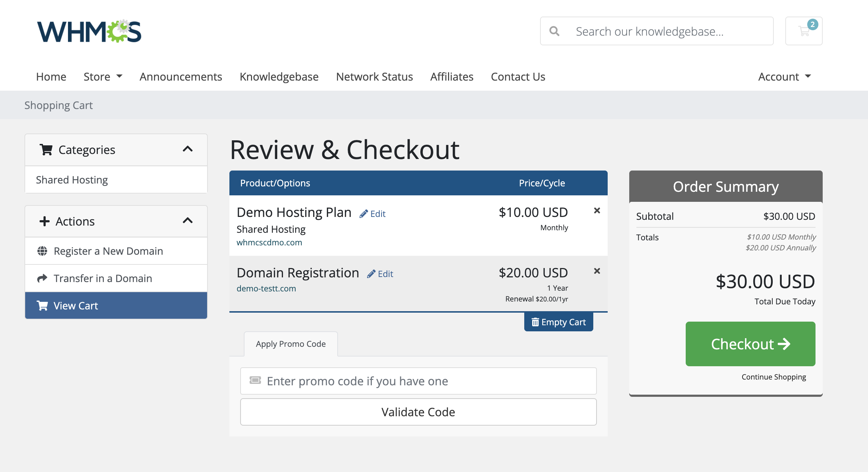Click the '$10.00 USD' hosting price
The width and height of the screenshot is (868, 472).
533,212
